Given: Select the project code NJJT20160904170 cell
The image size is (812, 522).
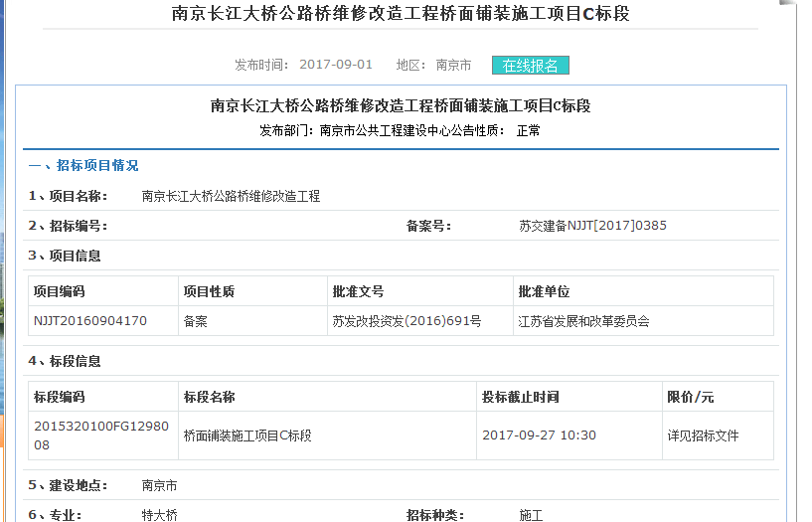Looking at the screenshot, I should pyautogui.click(x=90, y=321).
